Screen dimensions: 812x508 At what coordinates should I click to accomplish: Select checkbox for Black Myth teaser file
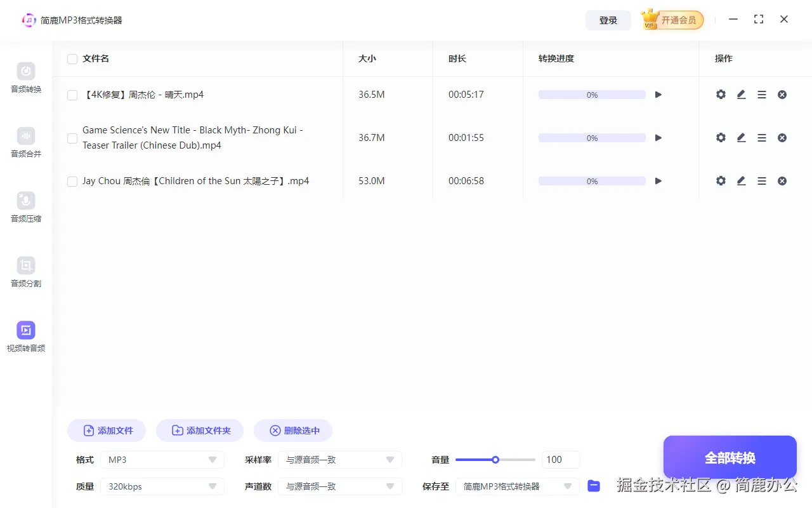(72, 138)
